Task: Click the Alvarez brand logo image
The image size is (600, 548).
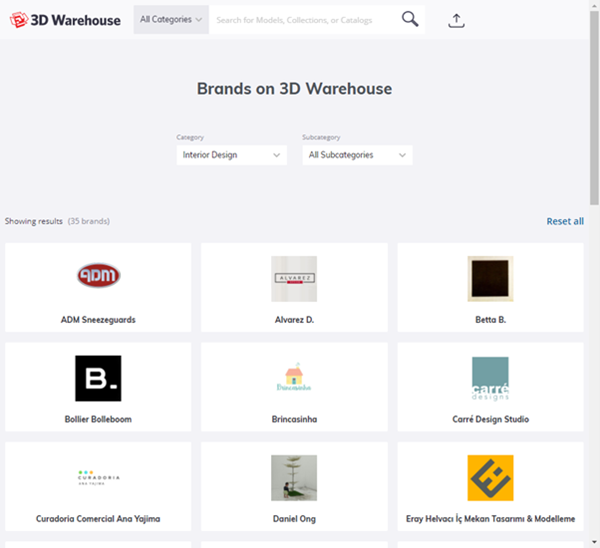Action: pyautogui.click(x=294, y=278)
